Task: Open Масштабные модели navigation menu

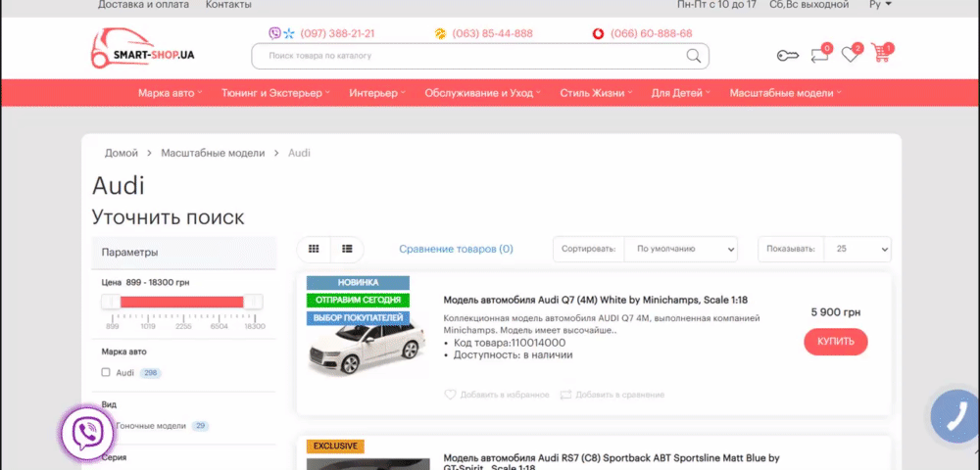Action: coord(786,93)
